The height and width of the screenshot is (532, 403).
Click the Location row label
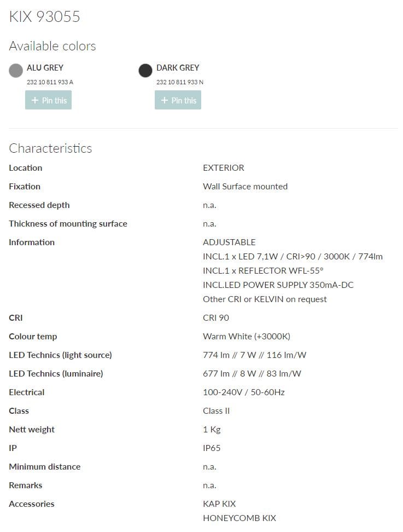25,167
